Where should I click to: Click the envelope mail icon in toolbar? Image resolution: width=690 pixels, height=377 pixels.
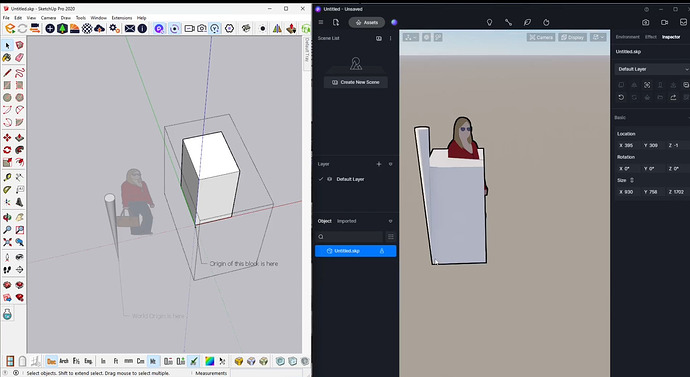(x=130, y=29)
